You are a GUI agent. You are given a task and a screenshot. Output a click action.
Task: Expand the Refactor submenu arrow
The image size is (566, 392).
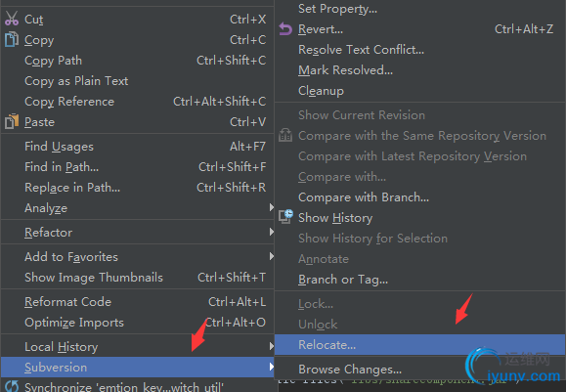[271, 232]
